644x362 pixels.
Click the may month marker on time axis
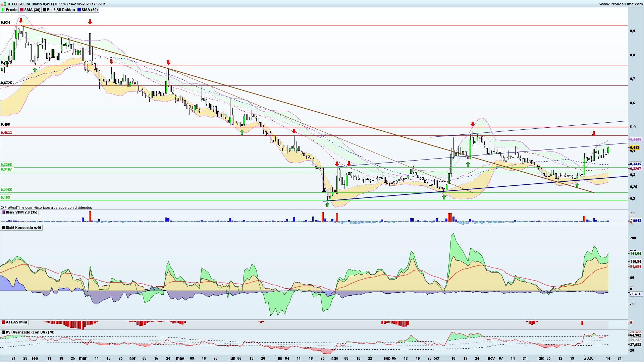pyautogui.click(x=180, y=358)
